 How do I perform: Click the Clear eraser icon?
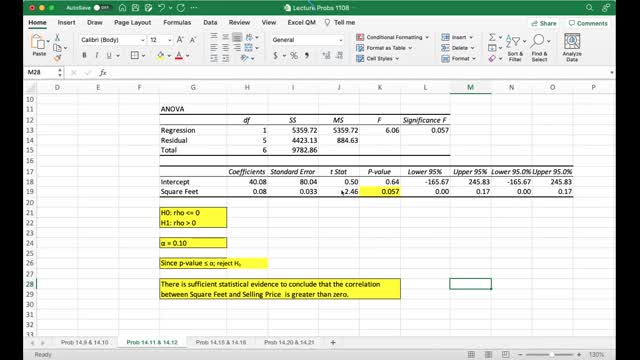[x=492, y=59]
